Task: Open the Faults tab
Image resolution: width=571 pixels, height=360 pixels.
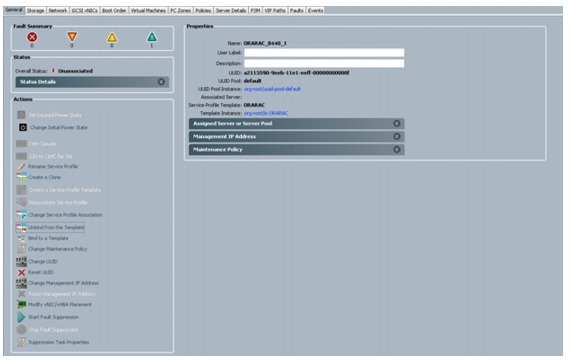Action: [297, 11]
